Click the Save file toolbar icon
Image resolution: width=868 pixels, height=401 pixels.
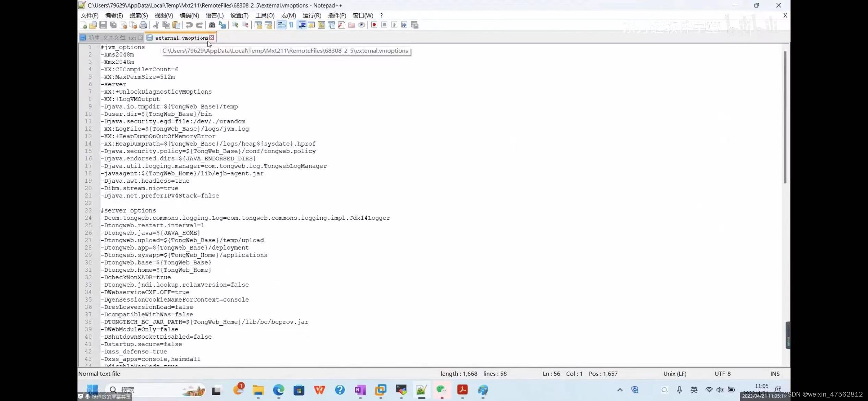103,25
